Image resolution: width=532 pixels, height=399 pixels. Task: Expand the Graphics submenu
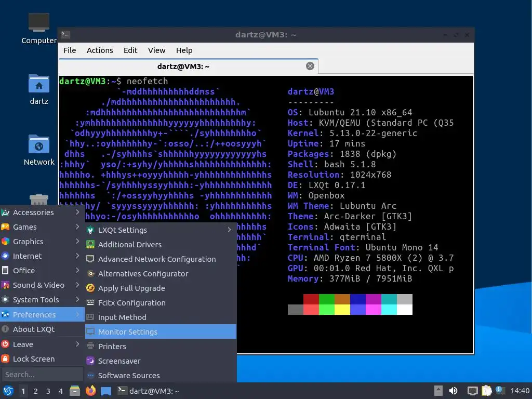click(42, 242)
